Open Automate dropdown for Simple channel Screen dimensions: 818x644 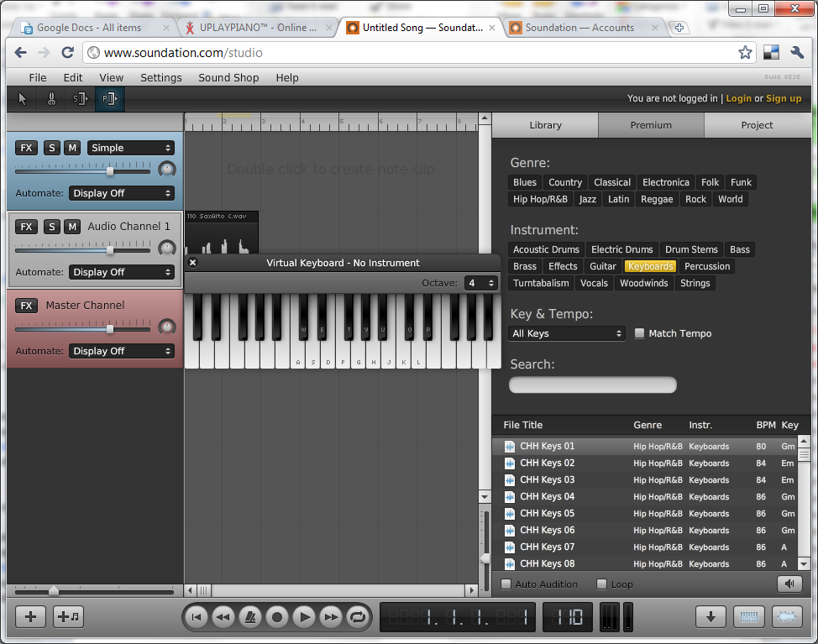(x=122, y=193)
